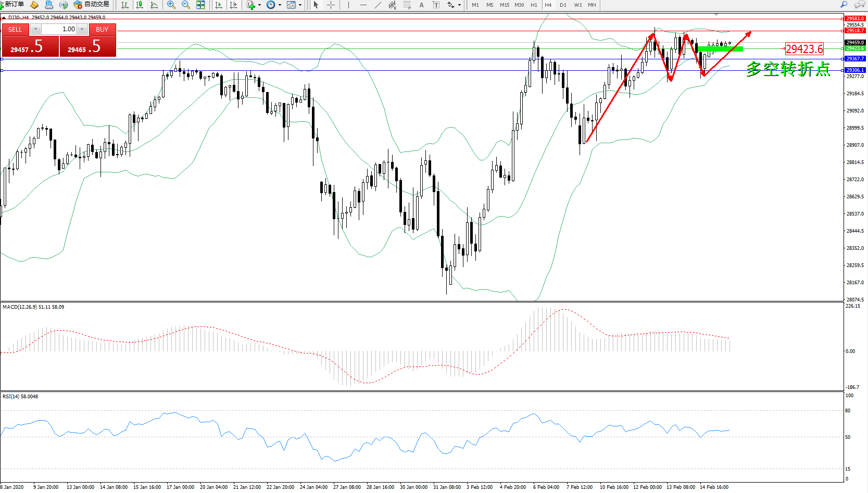Open the periodicity clock dropdown
Viewport: 868px width, 493px height.
280,5
